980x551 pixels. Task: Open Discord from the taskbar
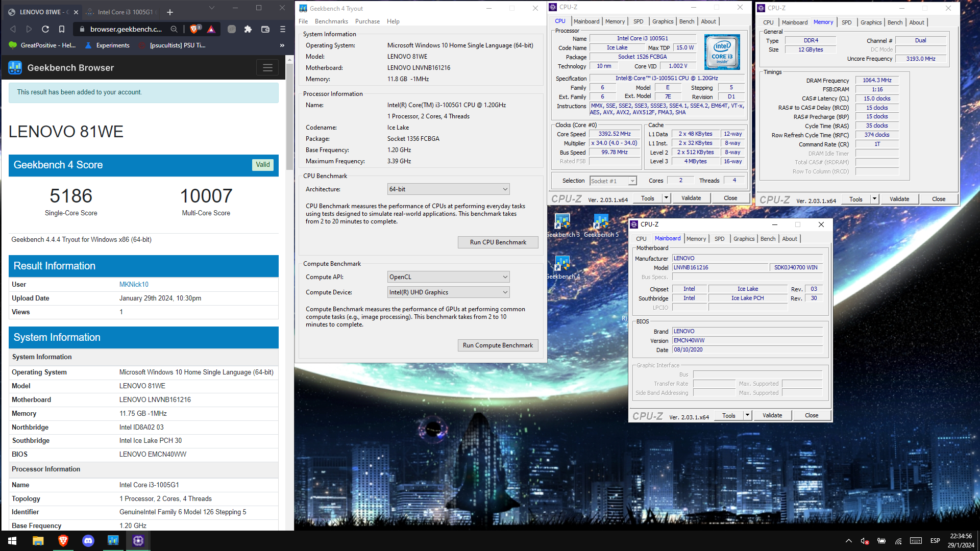tap(88, 541)
